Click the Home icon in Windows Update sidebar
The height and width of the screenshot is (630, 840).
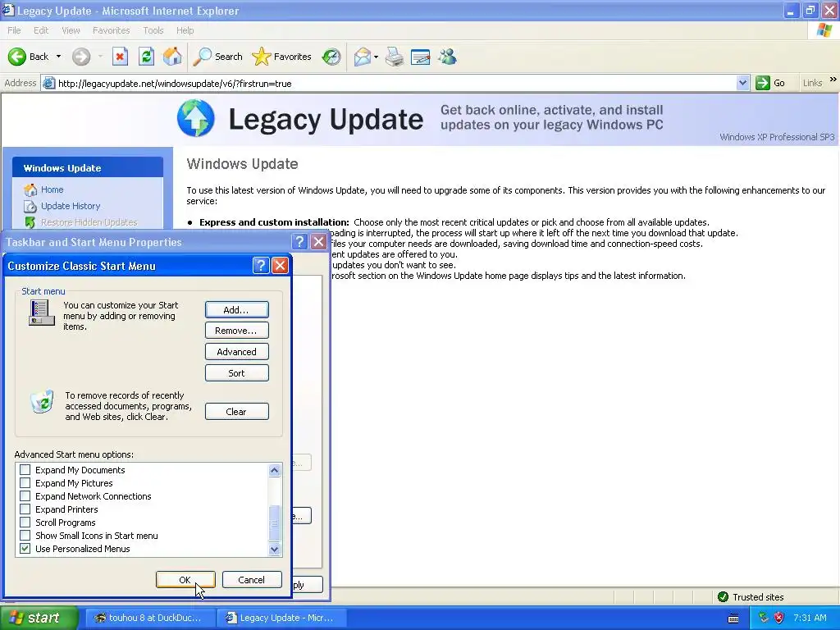pyautogui.click(x=30, y=189)
